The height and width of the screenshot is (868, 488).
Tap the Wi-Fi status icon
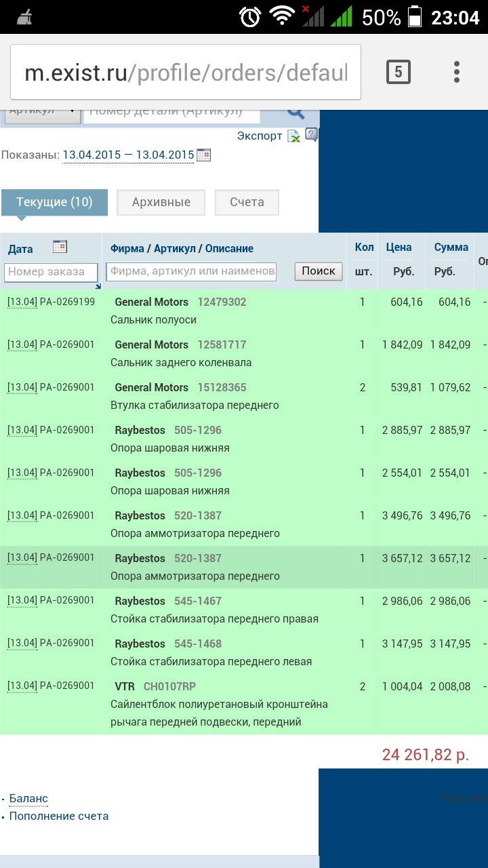pos(282,16)
